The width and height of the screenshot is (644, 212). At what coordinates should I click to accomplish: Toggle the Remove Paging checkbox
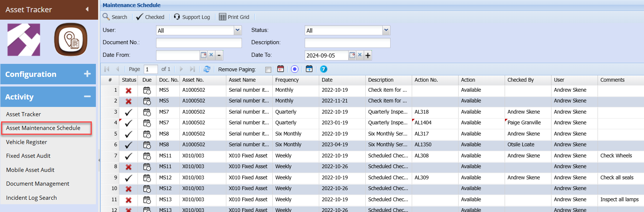pos(268,69)
